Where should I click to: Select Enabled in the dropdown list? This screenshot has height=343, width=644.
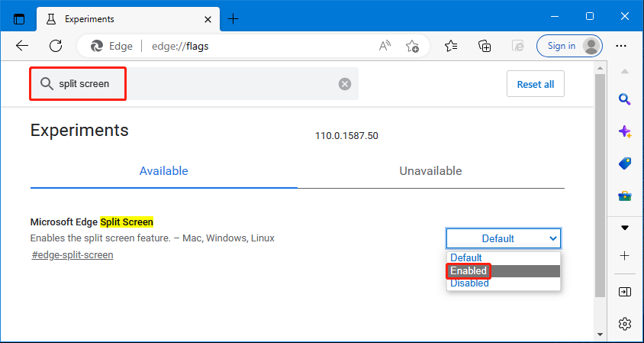[x=503, y=270]
